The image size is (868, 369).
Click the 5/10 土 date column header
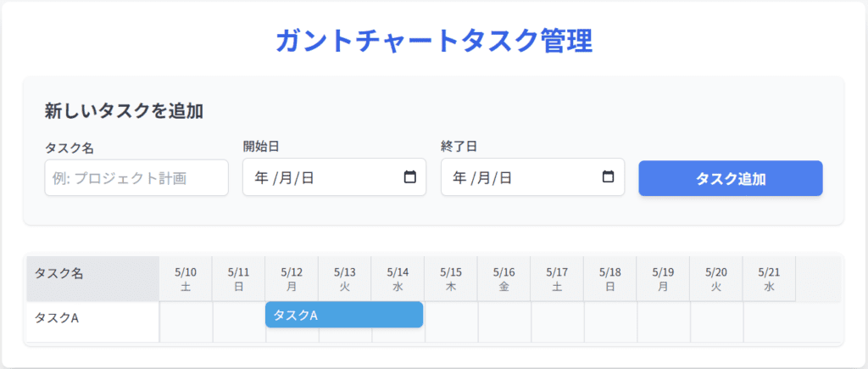[x=186, y=279]
